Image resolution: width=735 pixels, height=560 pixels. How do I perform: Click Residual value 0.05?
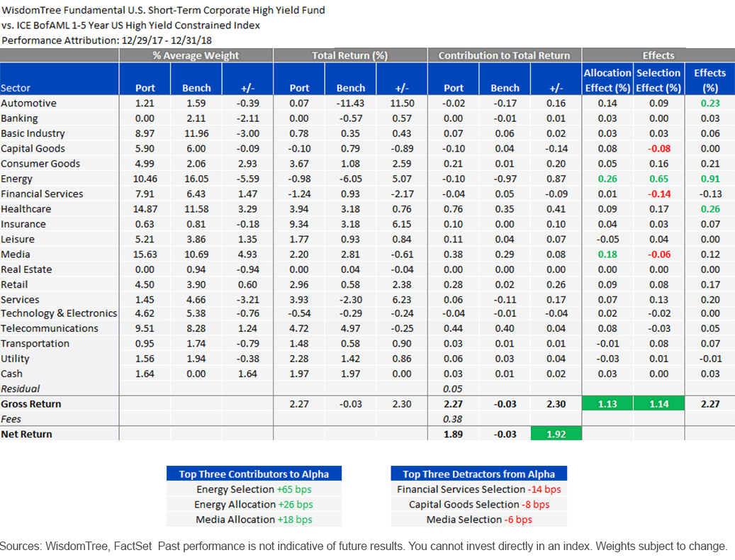(x=453, y=389)
